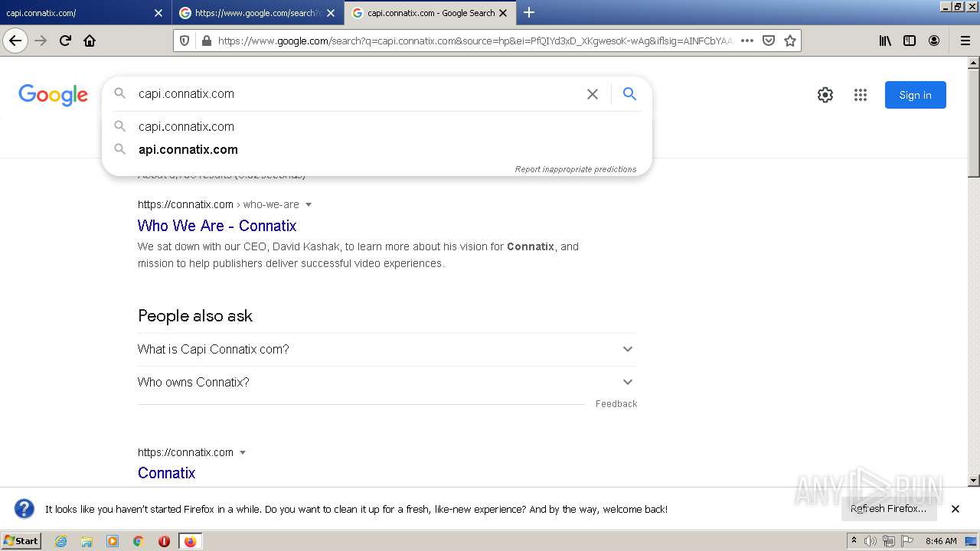Image resolution: width=980 pixels, height=551 pixels.
Task: Open media player from taskbar
Action: click(113, 541)
